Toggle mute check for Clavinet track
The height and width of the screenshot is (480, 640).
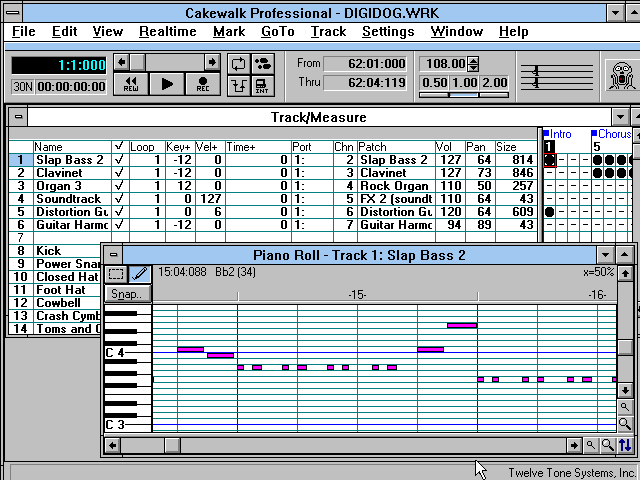tap(120, 173)
